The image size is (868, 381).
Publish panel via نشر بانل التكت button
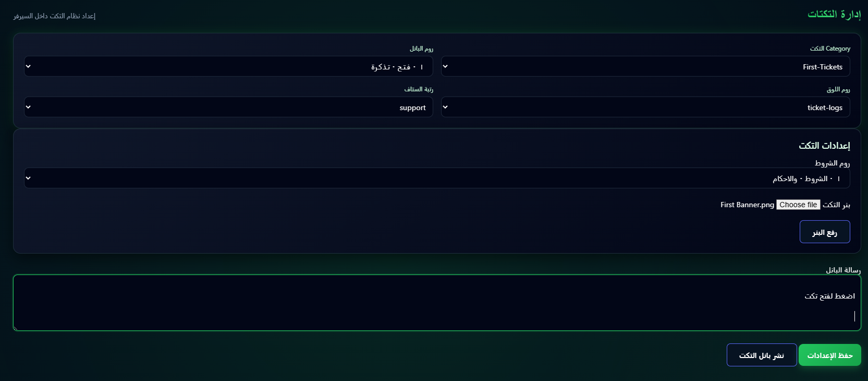click(761, 355)
